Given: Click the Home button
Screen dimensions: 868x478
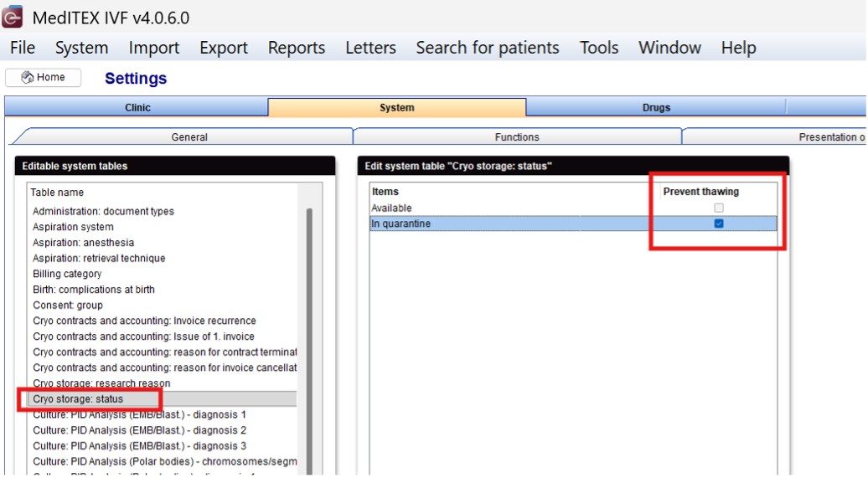Looking at the screenshot, I should (44, 78).
